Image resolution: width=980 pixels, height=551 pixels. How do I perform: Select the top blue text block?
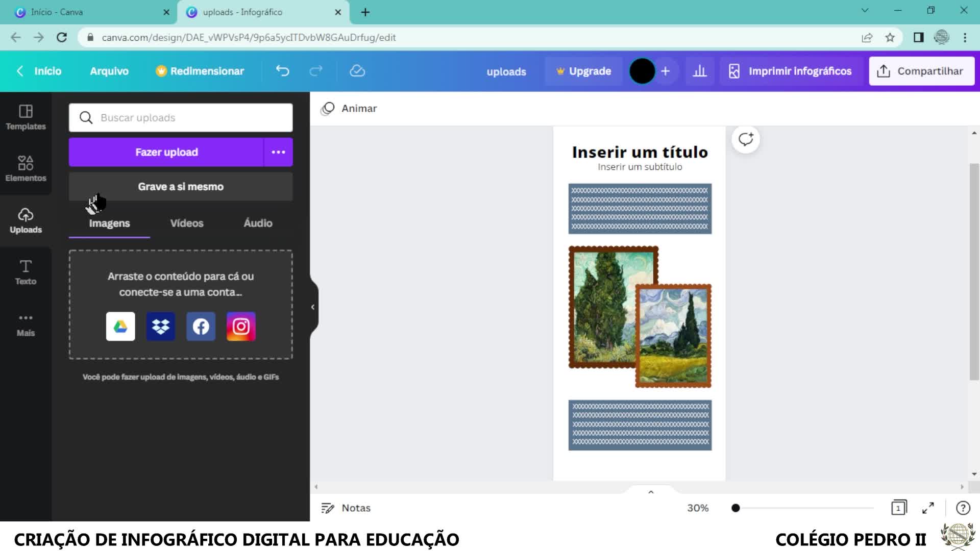(x=640, y=209)
